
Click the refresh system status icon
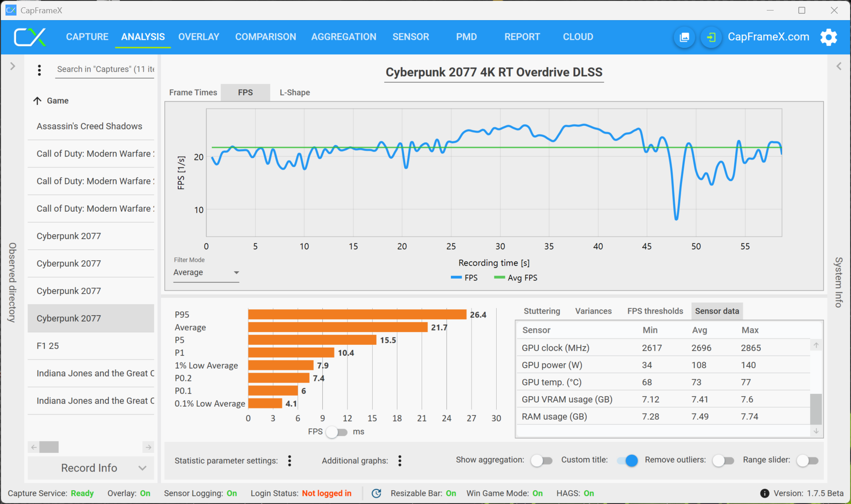click(x=376, y=493)
